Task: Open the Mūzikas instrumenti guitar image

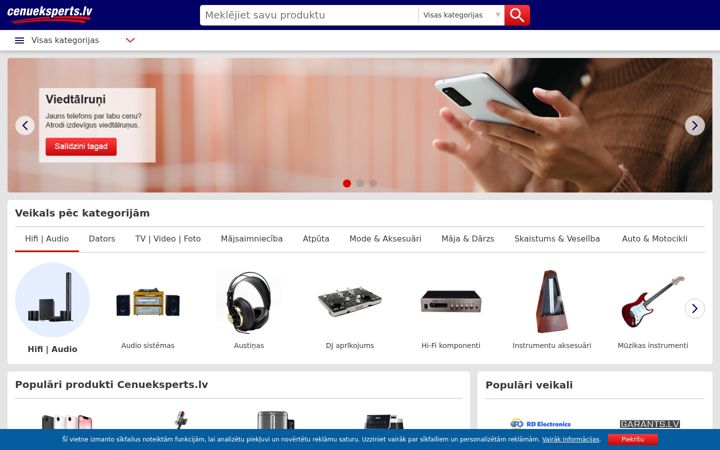Action: click(652, 302)
